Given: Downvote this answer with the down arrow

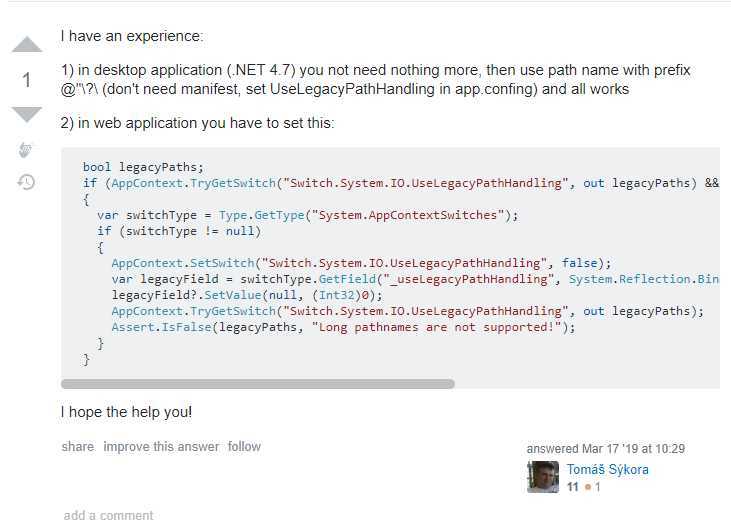Looking at the screenshot, I should (27, 114).
